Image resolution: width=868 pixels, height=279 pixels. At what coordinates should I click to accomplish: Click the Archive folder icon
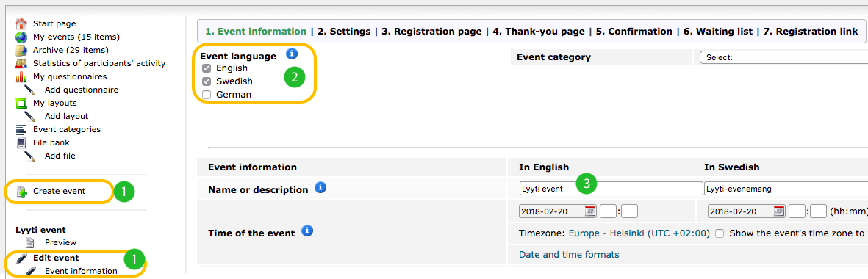(21, 50)
